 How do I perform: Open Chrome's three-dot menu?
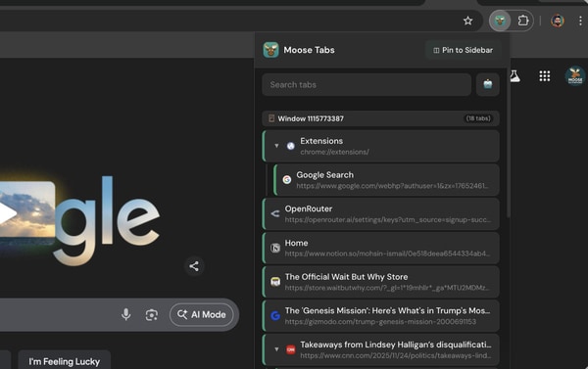(580, 21)
